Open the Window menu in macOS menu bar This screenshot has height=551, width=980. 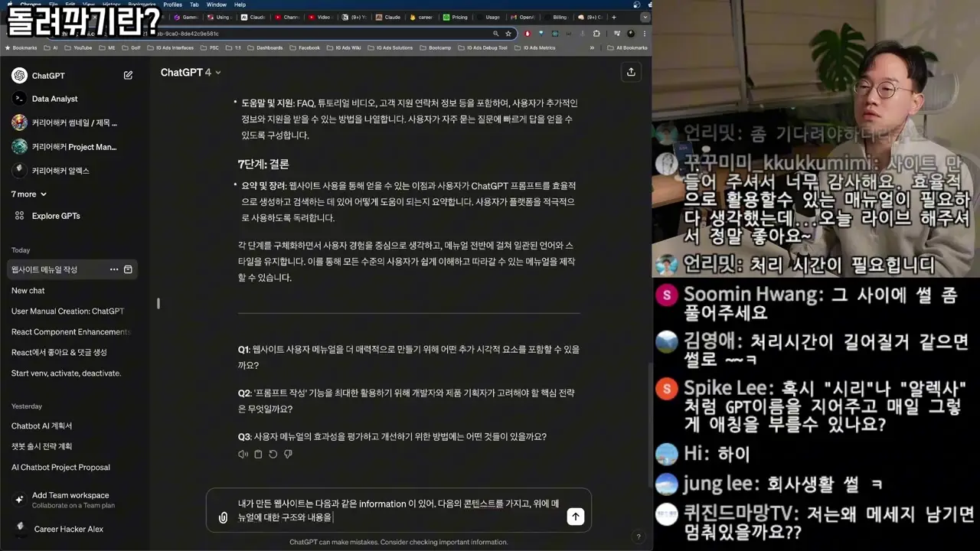tap(217, 5)
